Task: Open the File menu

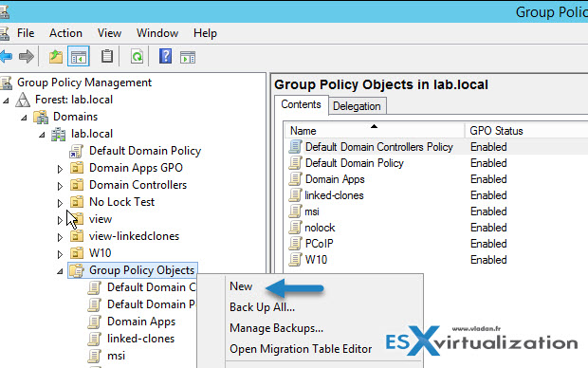Action: tap(26, 33)
